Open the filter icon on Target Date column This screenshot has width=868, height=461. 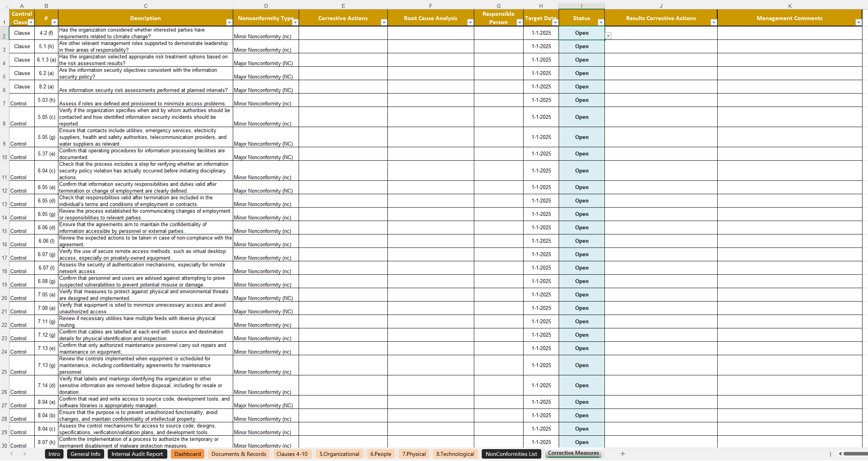click(555, 22)
